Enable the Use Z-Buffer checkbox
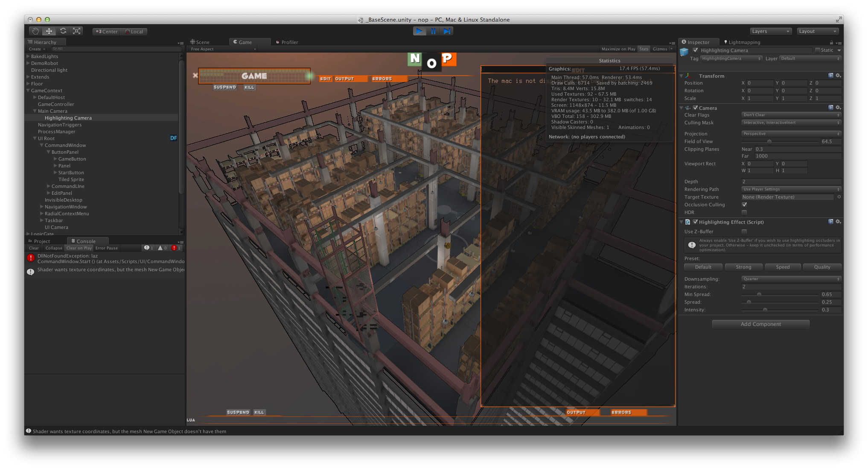The height and width of the screenshot is (469, 868). (744, 232)
